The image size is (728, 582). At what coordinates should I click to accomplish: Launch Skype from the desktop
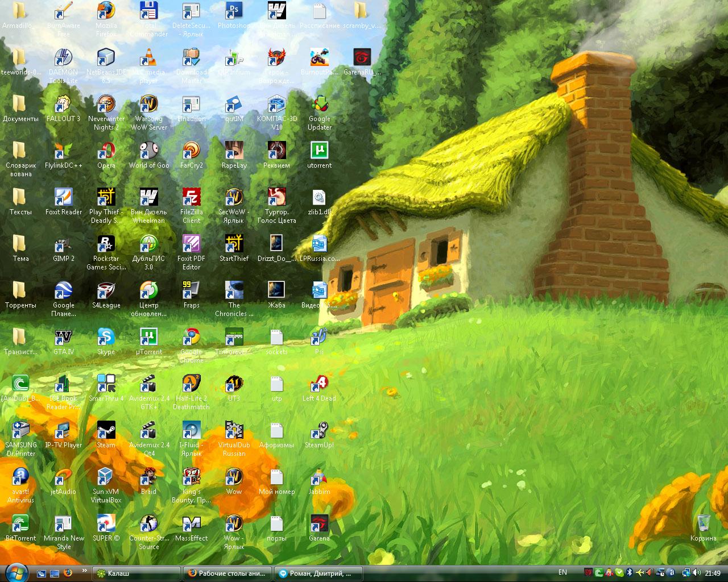point(106,342)
